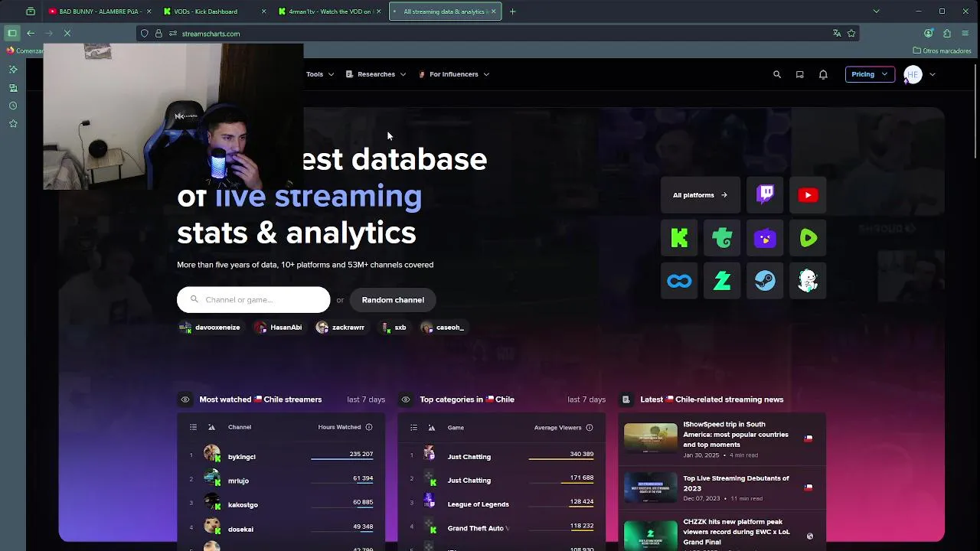Viewport: 980px width, 551px height.
Task: Expand the Tools menu dropdown
Action: click(x=320, y=74)
